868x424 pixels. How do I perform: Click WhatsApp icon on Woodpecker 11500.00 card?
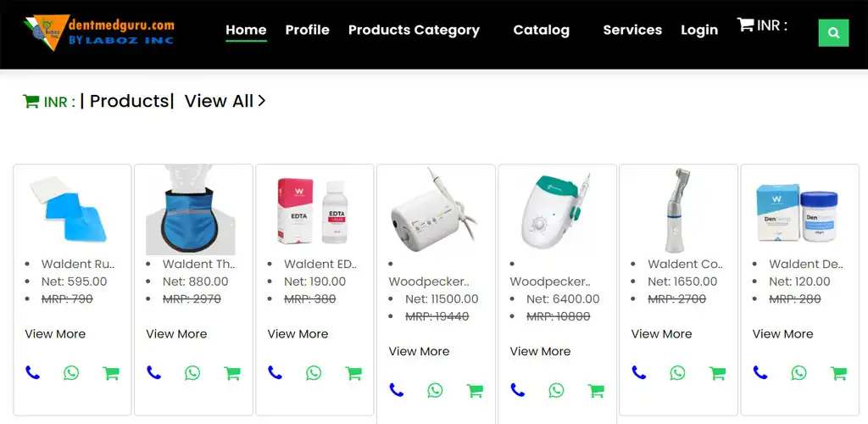coord(435,390)
